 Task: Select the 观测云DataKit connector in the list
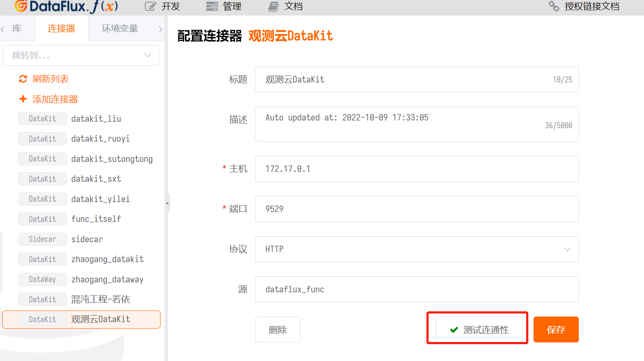point(81,320)
